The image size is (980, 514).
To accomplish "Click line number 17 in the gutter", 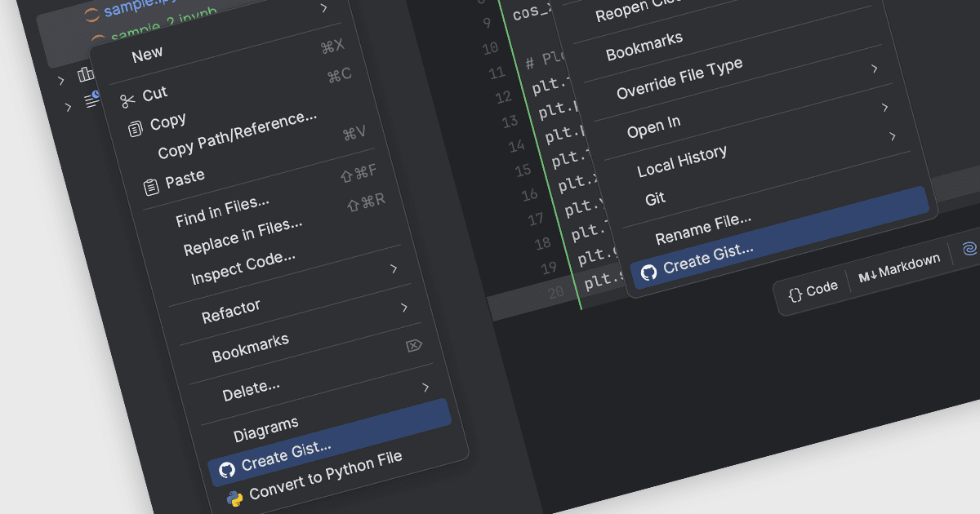I will point(536,219).
